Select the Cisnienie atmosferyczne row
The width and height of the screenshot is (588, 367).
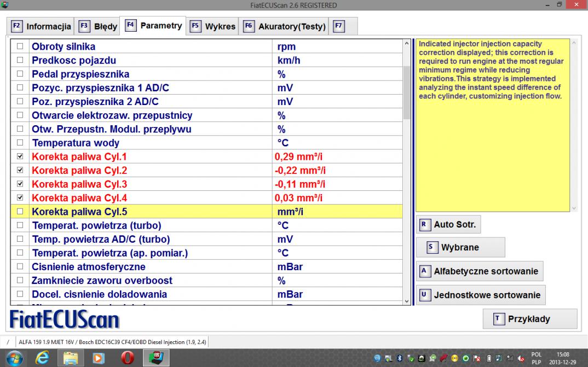point(206,267)
